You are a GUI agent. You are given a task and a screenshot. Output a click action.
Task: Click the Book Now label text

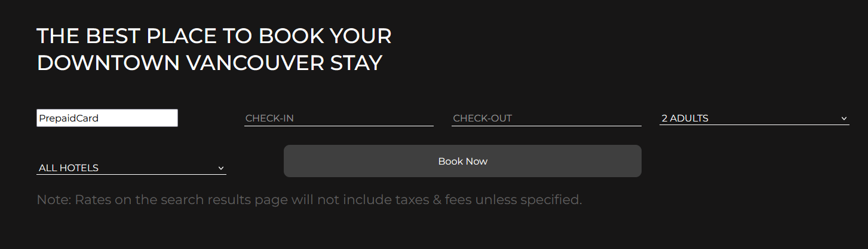[x=462, y=162]
